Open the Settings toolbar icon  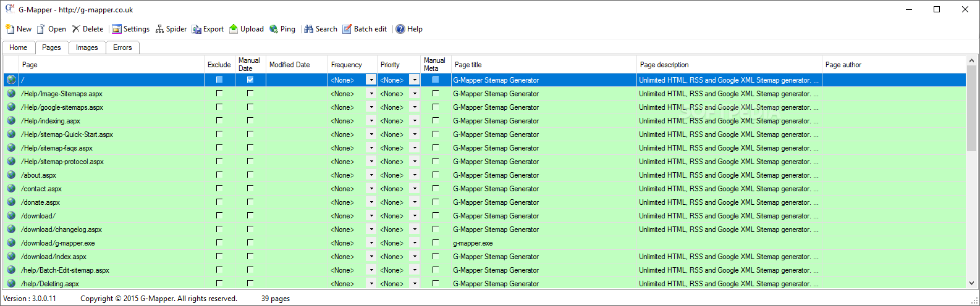[x=117, y=29]
